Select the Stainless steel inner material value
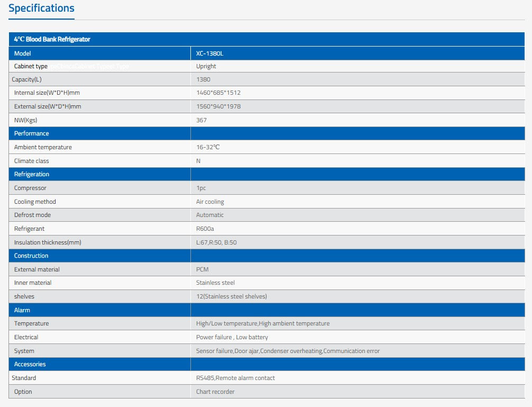Image resolution: width=532 pixels, height=407 pixels. 215,282
